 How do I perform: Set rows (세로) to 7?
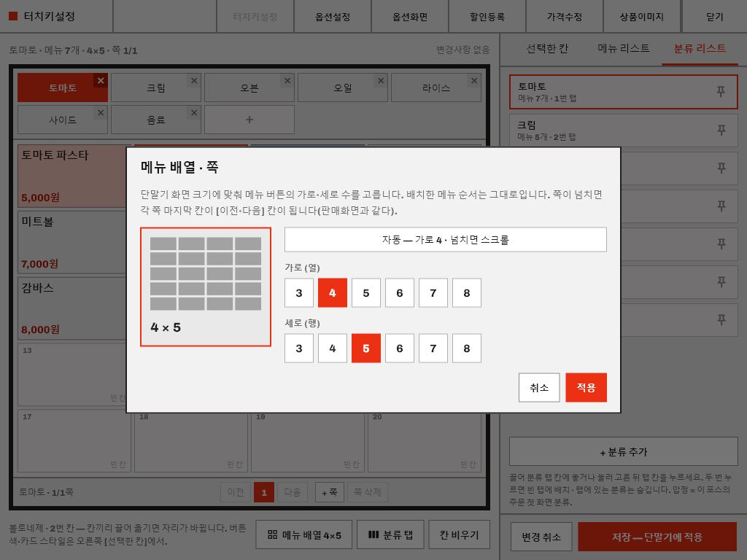point(433,348)
